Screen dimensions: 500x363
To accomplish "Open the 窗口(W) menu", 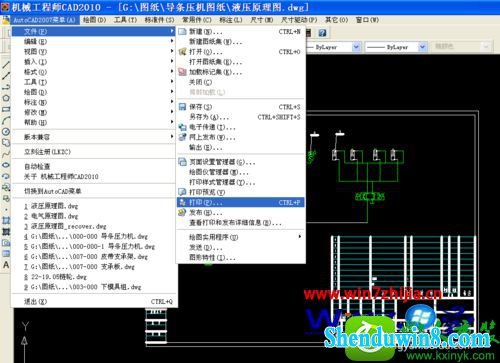I will [367, 20].
